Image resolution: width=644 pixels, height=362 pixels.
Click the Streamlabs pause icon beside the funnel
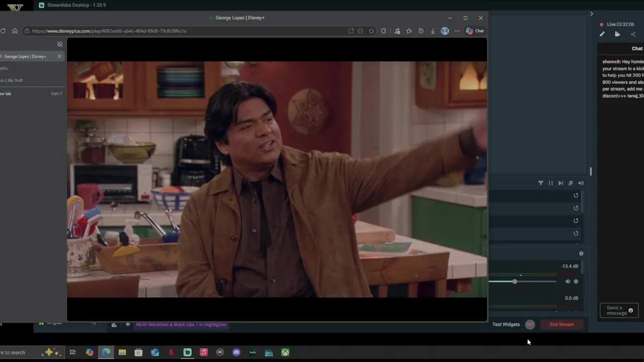(550, 183)
